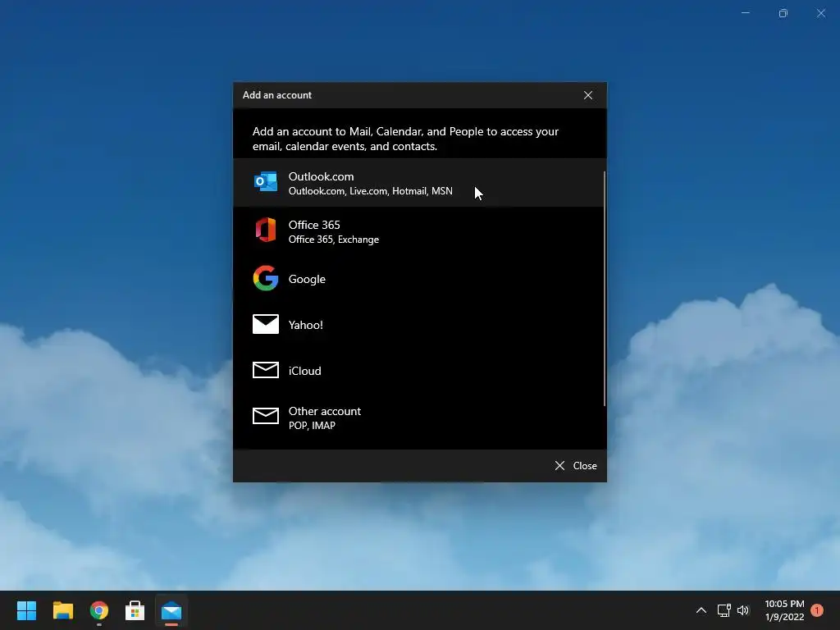Click the Mail app taskbar icon
The height and width of the screenshot is (630, 840).
[171, 610]
